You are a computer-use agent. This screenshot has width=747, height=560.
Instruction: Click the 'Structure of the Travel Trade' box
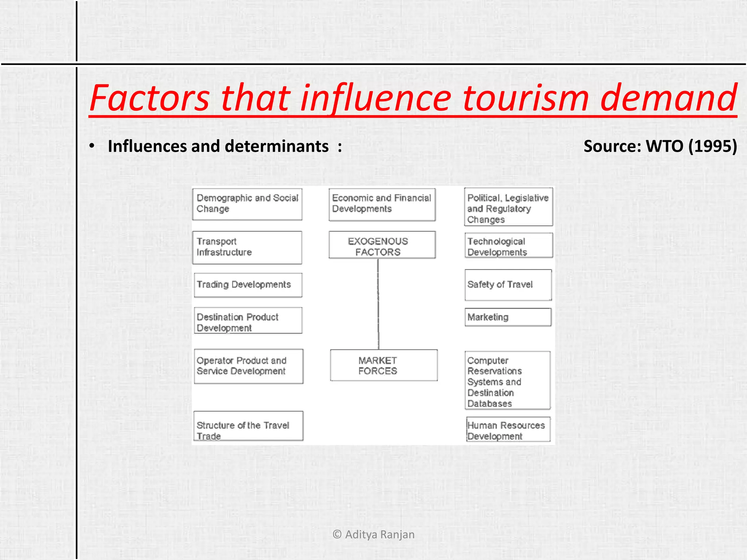248,426
